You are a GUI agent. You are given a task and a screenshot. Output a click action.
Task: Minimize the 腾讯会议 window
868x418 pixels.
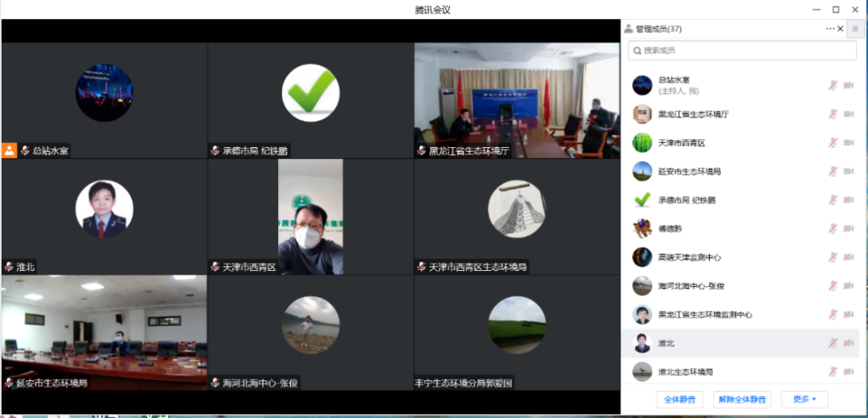pos(817,10)
